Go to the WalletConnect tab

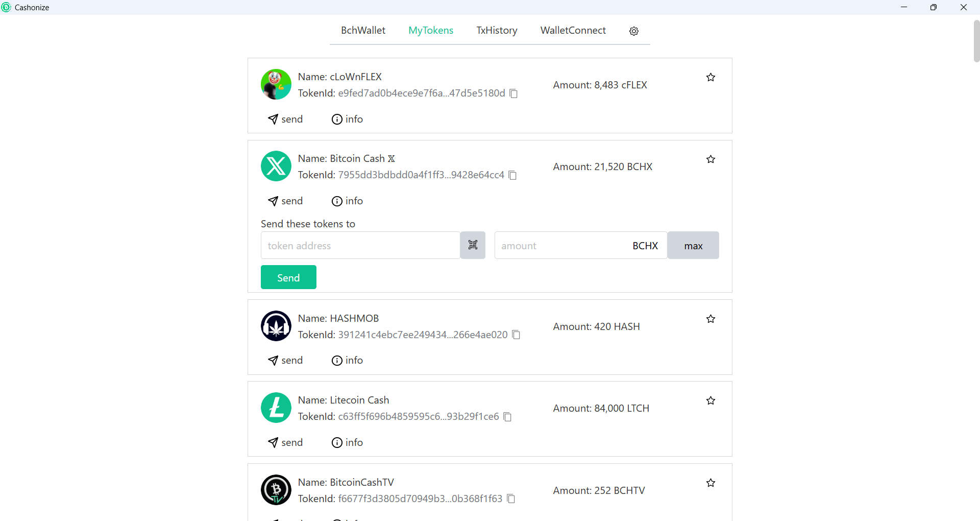[x=573, y=31]
